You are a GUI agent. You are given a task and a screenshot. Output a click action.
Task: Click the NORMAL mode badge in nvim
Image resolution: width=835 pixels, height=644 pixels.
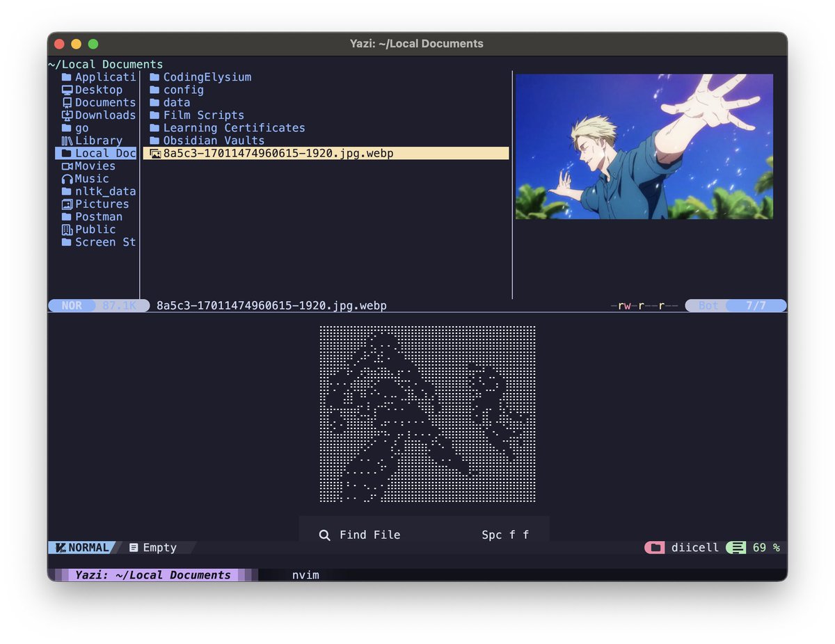(x=83, y=548)
